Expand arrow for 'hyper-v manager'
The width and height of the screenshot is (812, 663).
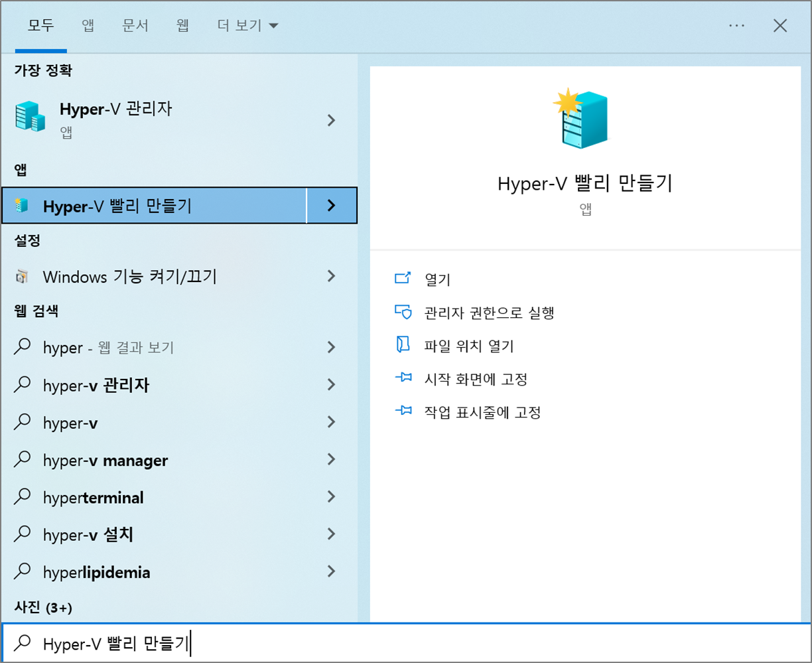[332, 459]
